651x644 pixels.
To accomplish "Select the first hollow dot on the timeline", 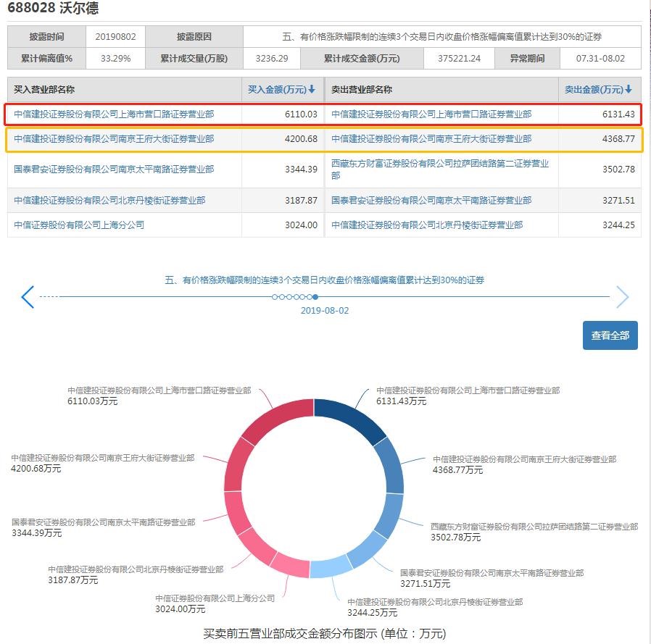I will 275,297.
